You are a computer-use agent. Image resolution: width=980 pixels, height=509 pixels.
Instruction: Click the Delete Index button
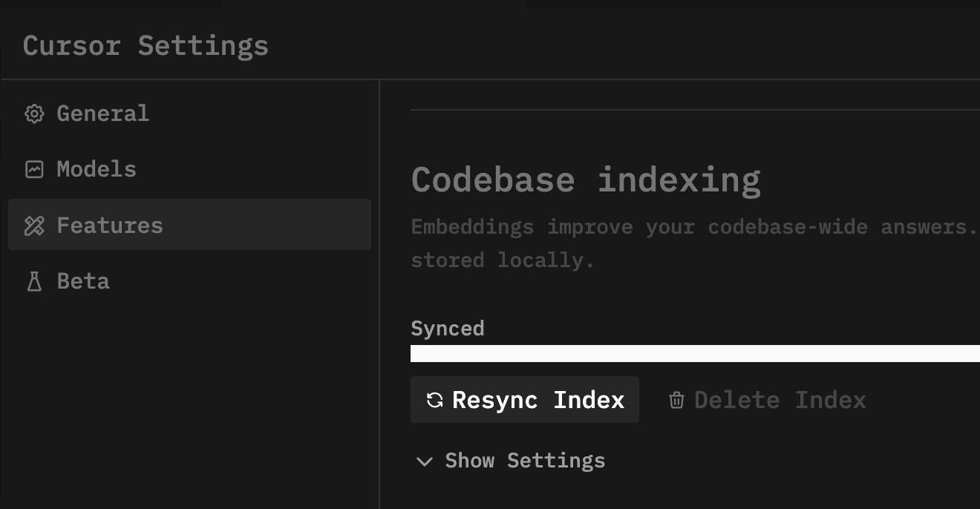click(x=767, y=400)
